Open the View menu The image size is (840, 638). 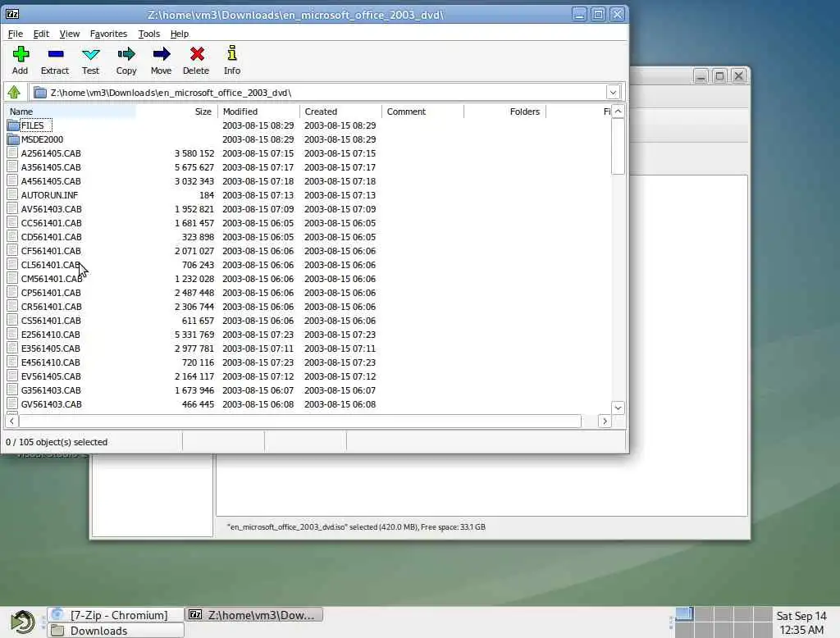69,34
